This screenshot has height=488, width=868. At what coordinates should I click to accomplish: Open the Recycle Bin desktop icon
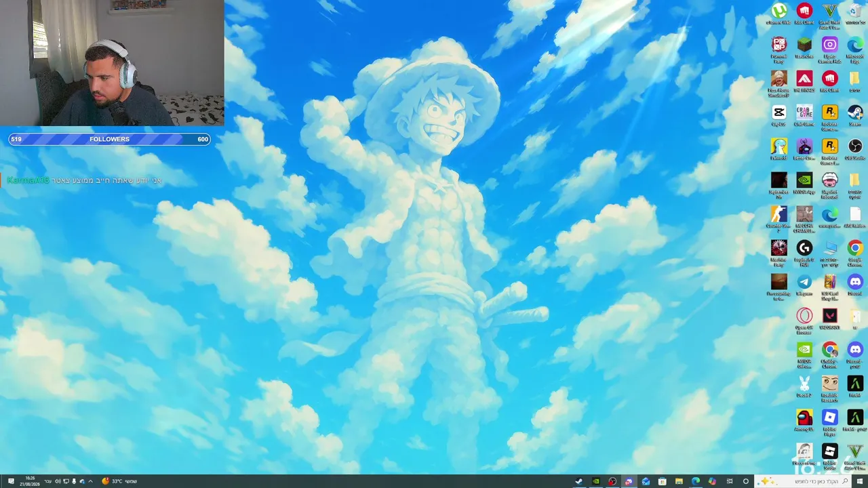pyautogui.click(x=854, y=14)
